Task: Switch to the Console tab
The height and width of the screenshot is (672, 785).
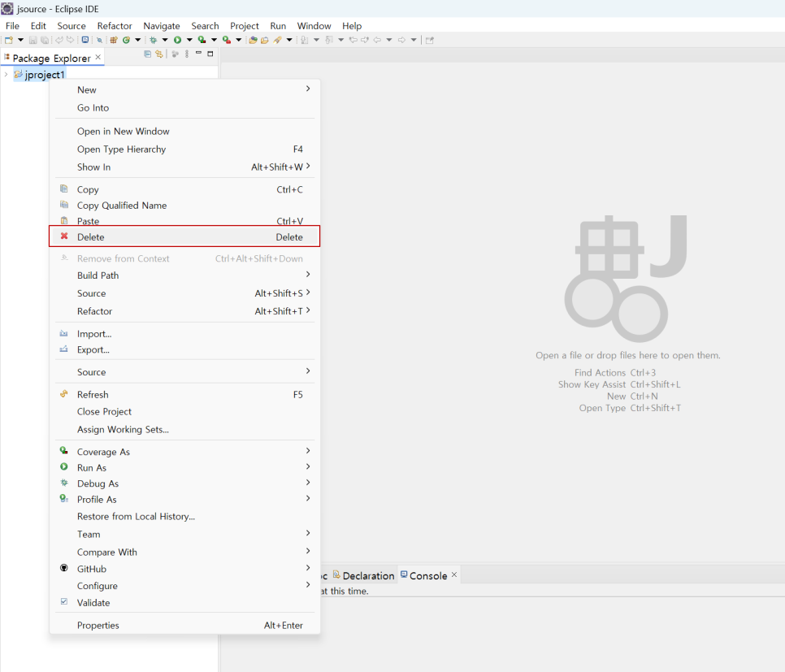Action: click(428, 576)
